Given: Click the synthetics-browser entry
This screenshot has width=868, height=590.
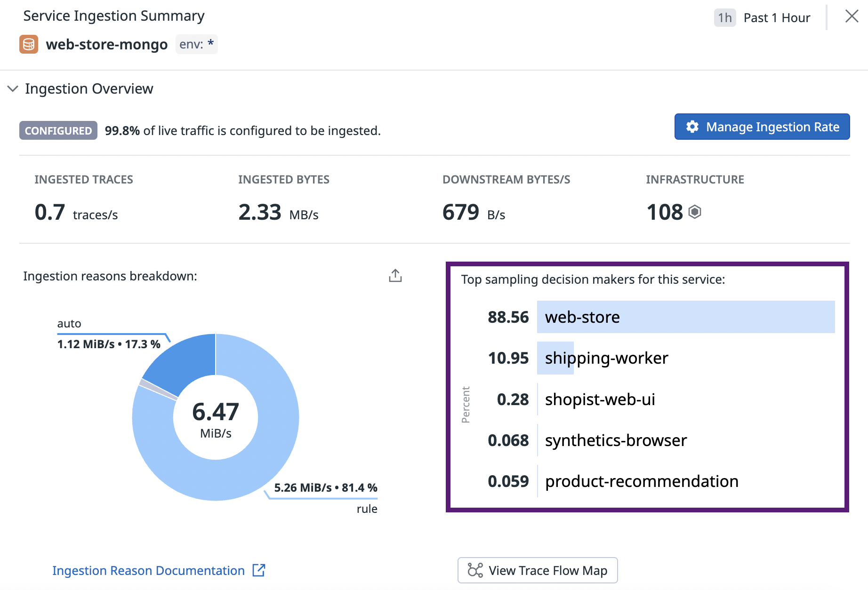Looking at the screenshot, I should tap(616, 440).
